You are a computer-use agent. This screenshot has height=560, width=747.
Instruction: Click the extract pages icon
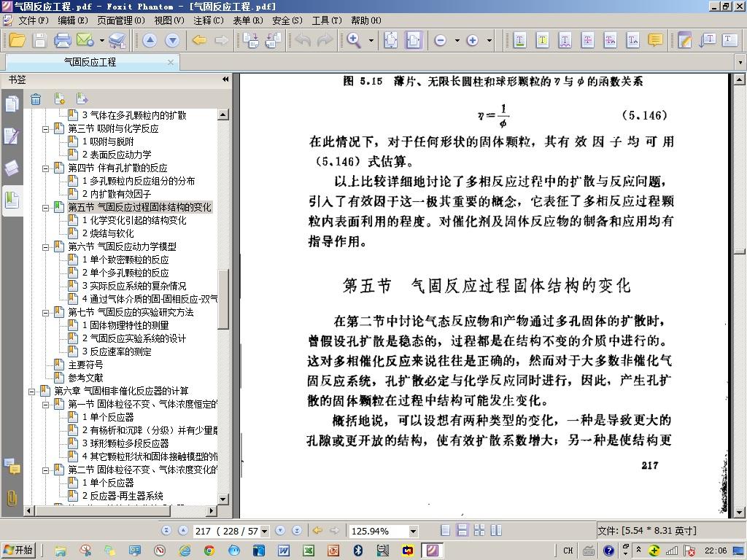[x=273, y=40]
